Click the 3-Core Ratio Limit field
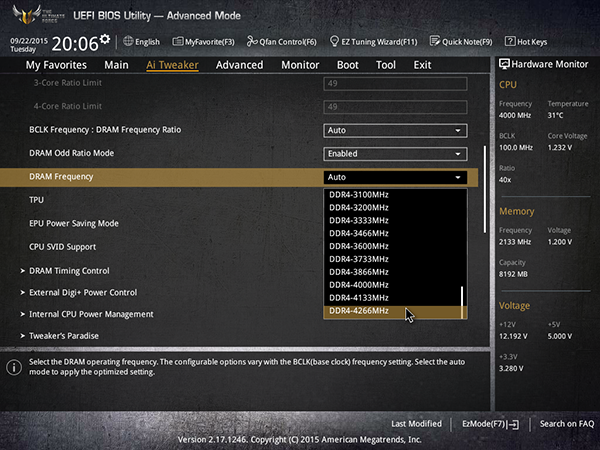Screen dimensions: 600x450 (x=395, y=84)
